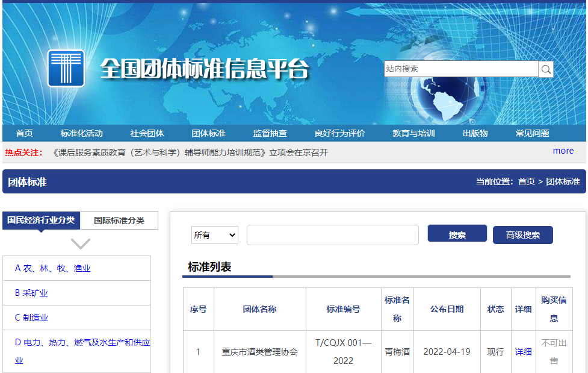Click the 标准编号 column header
Image resolution: width=588 pixels, height=373 pixels.
[x=343, y=309]
